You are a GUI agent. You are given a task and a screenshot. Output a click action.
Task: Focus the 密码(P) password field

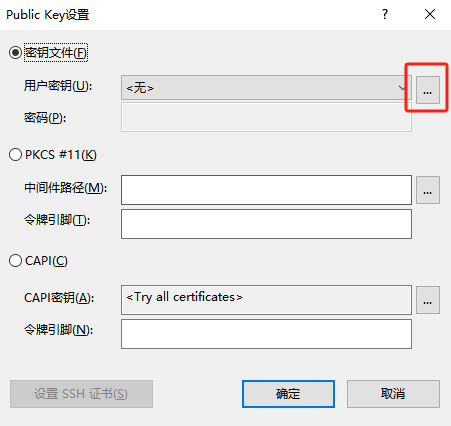click(266, 117)
